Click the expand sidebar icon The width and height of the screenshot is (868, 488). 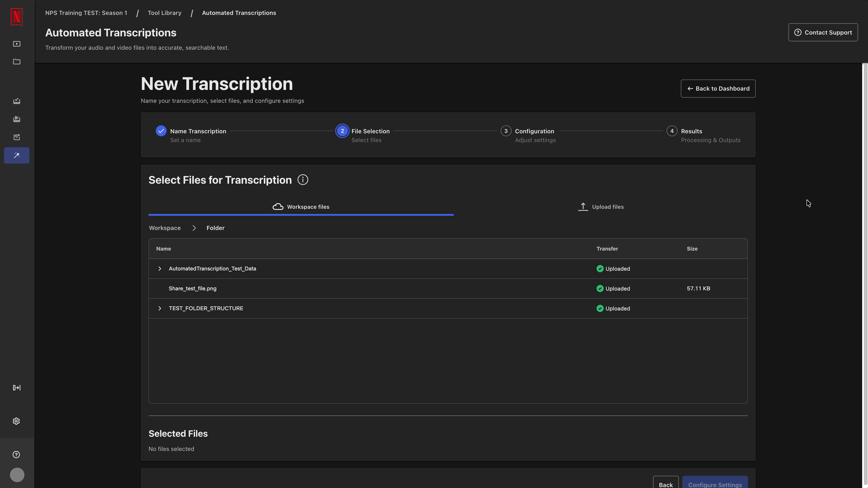pos(17,388)
